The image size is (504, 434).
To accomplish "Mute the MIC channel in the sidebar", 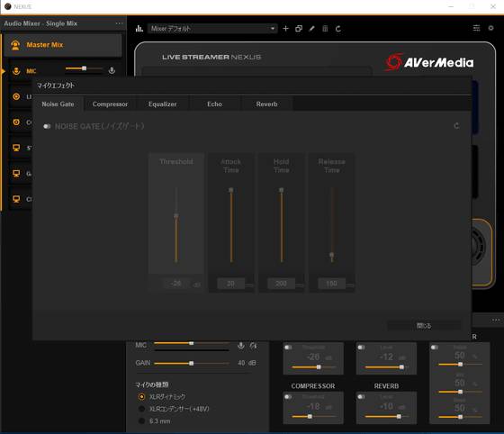I will 112,70.
